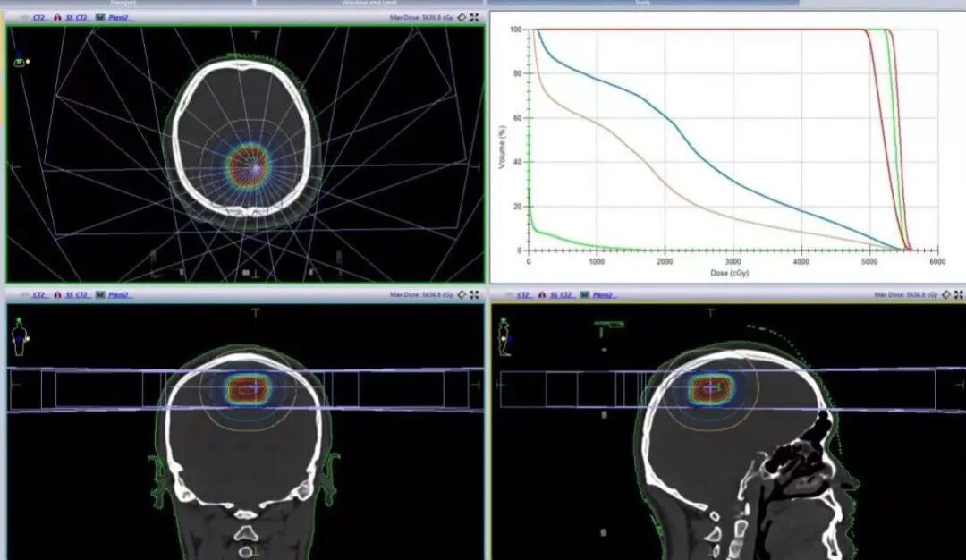Select the isocenter point in the axial view
The image size is (966, 560).
(256, 166)
